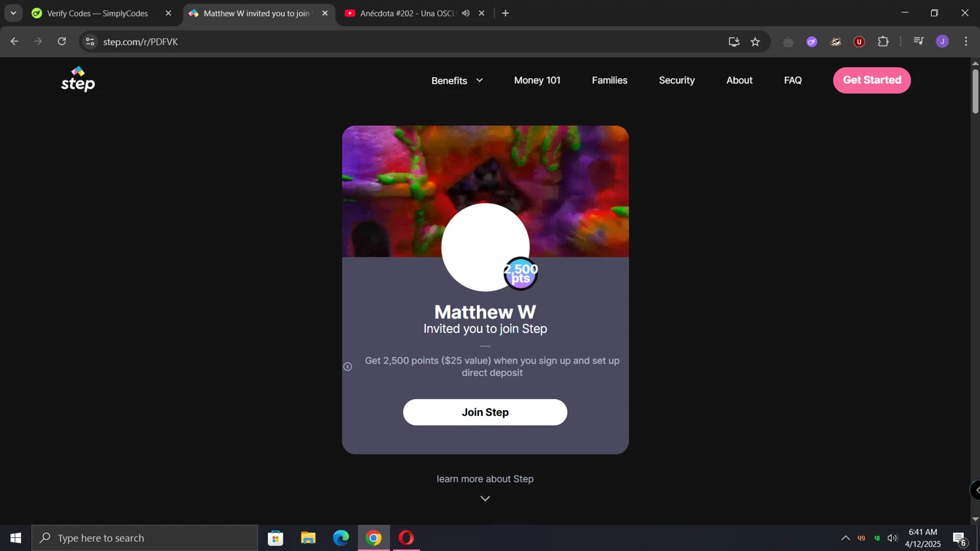Show hidden system tray icons
This screenshot has height=551, width=980.
pos(845,538)
